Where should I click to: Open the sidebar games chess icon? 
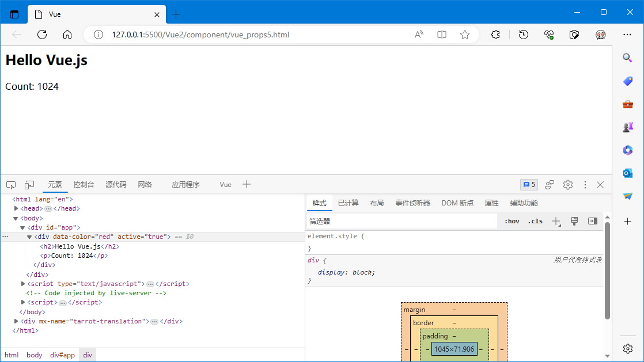pyautogui.click(x=627, y=127)
